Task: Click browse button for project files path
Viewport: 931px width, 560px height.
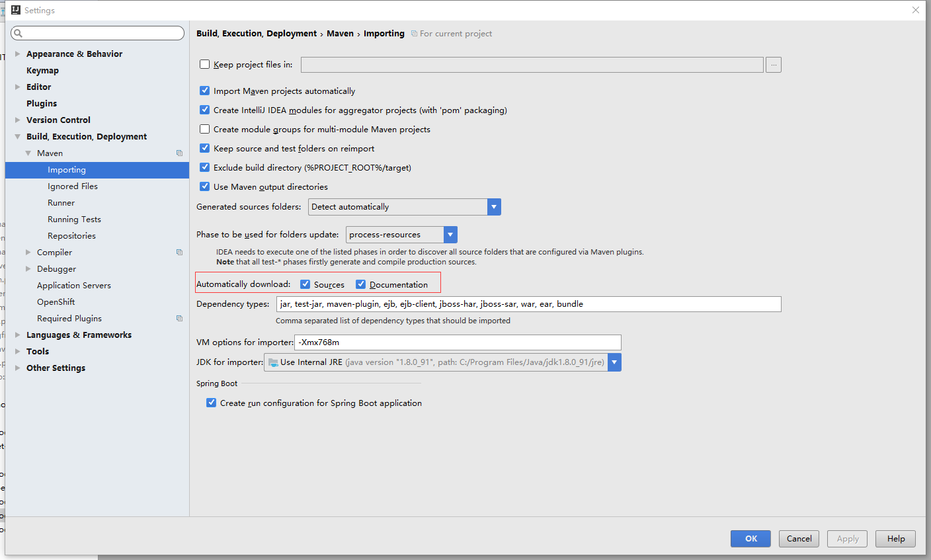Action: (774, 65)
